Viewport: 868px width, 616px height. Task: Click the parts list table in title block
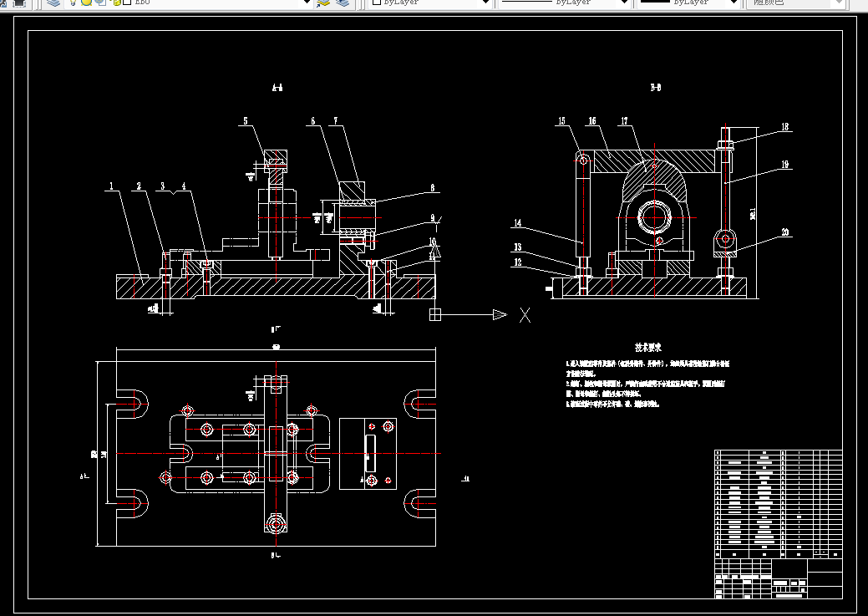[779, 504]
